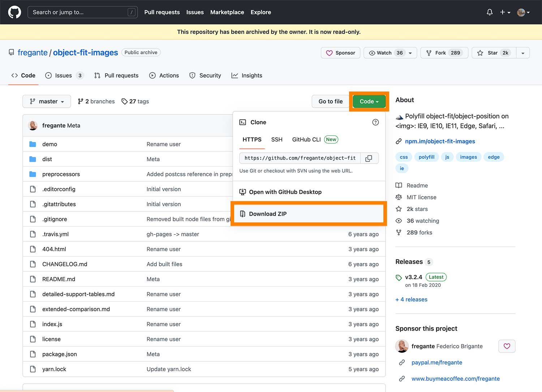The height and width of the screenshot is (392, 542).
Task: Fork the repository
Action: point(444,53)
